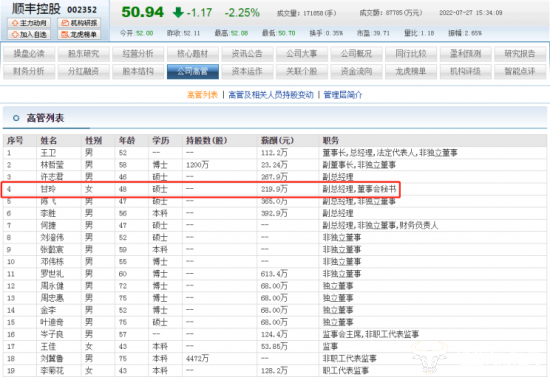
Task: Open the 关联个股 tab
Action: (302, 72)
